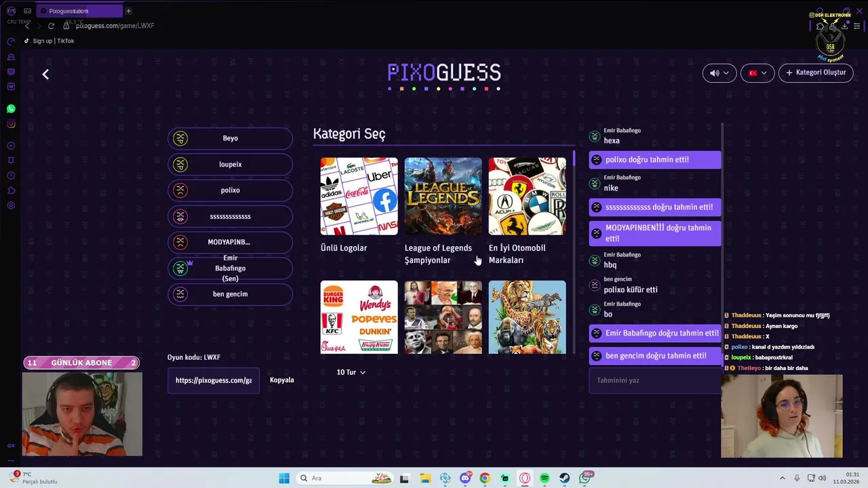Image resolution: width=868 pixels, height=488 pixels.
Task: Select the En İyi Otomobil Markaları category
Action: [527, 211]
